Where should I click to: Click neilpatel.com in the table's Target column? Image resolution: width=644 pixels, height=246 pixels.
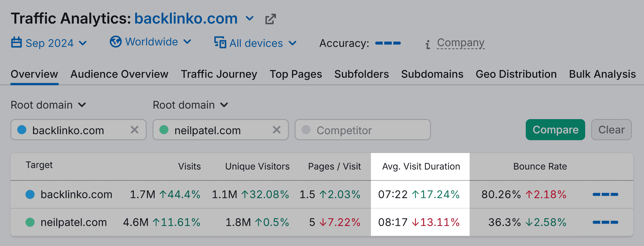(74, 222)
